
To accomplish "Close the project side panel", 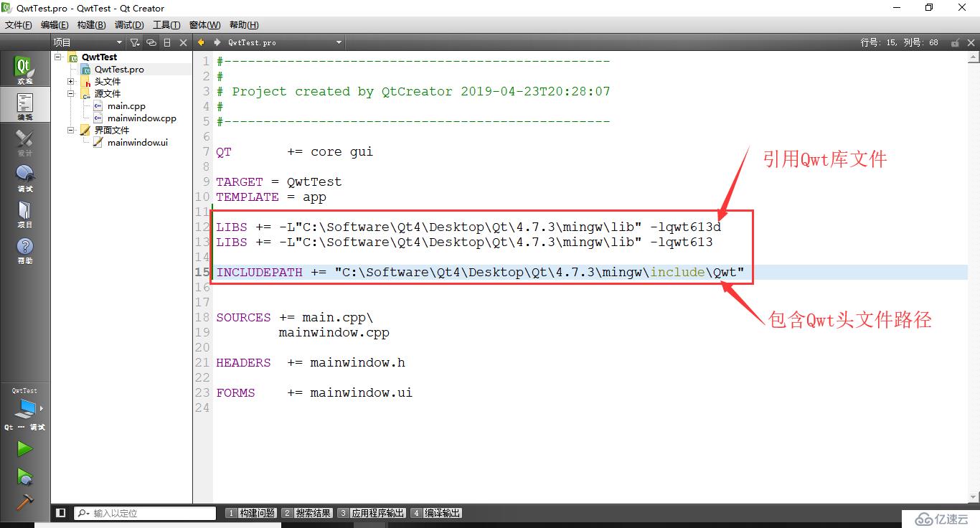I will coord(183,42).
